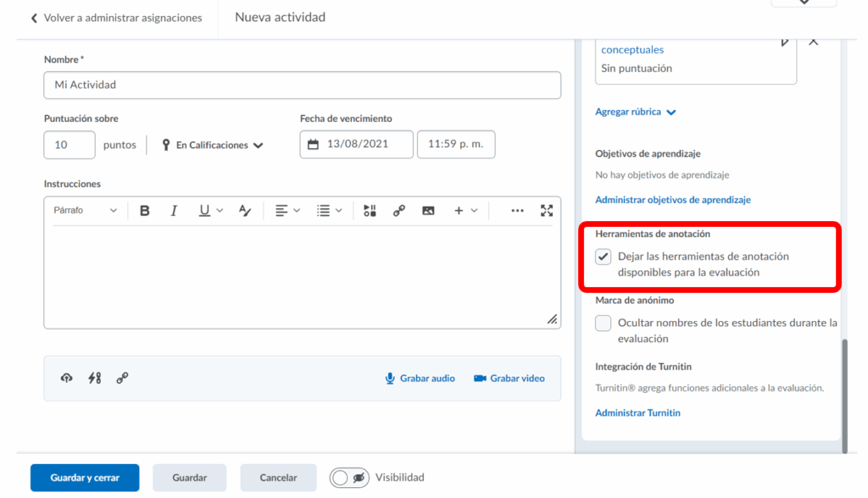Uncheck the annotation tools availability checkbox
Viewport: 868px width, 498px height.
pos(604,257)
